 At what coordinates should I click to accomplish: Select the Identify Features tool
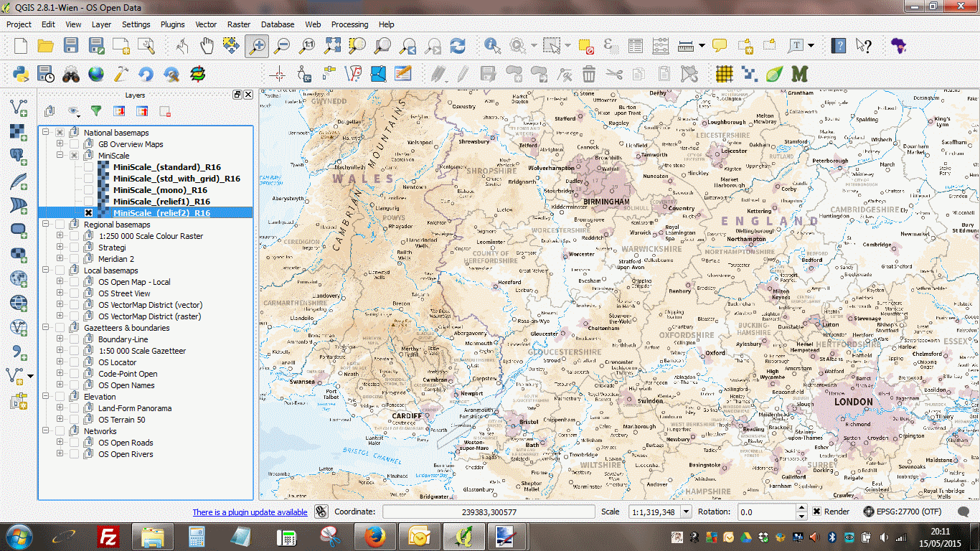coord(492,46)
